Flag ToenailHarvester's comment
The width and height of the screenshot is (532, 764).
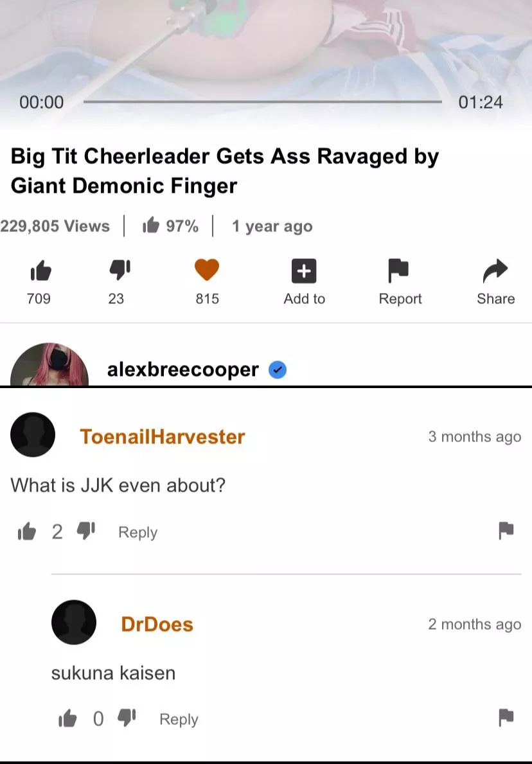[506, 531]
